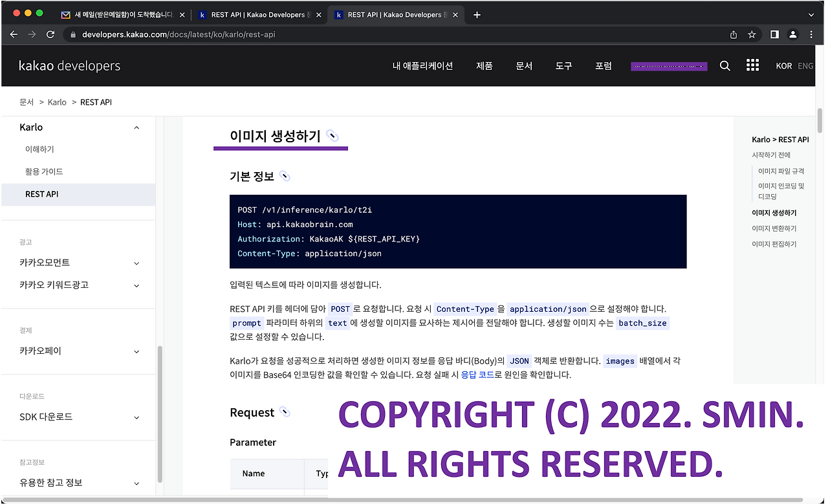The image size is (828, 504).
Task: Go forward in browser history
Action: pyautogui.click(x=32, y=34)
